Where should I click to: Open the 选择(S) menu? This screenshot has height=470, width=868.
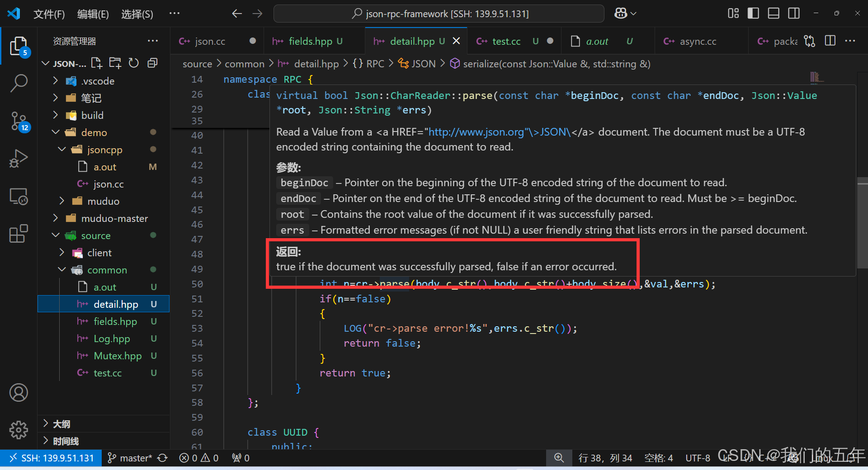coord(137,14)
